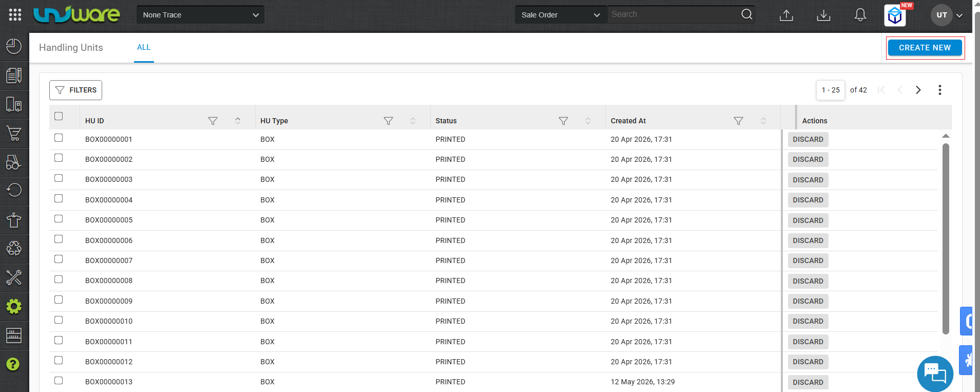Open the green settings gear icon
The height and width of the screenshot is (392, 980).
pyautogui.click(x=14, y=307)
